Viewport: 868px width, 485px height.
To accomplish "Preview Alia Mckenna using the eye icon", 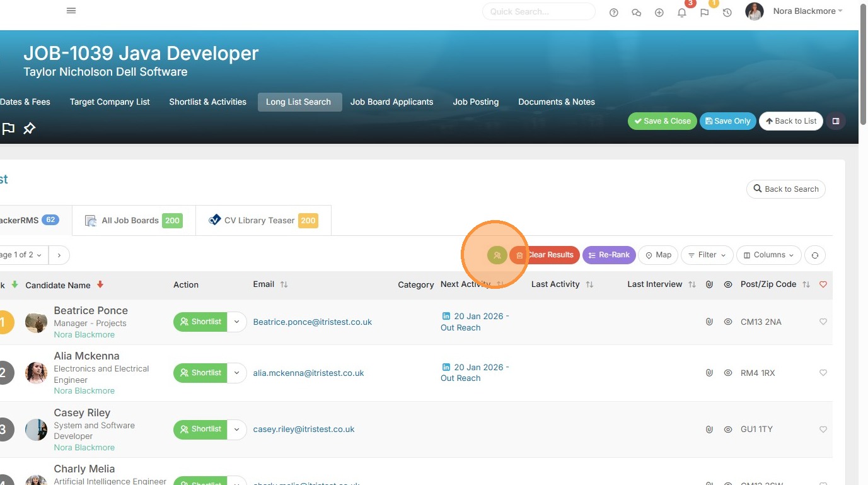I will click(728, 373).
